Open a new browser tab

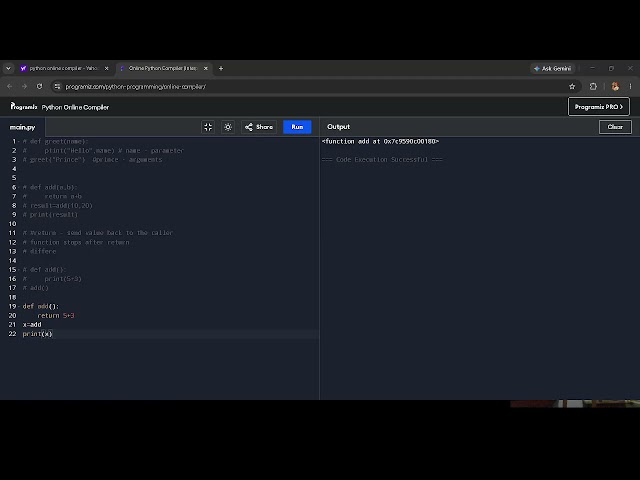pos(221,68)
